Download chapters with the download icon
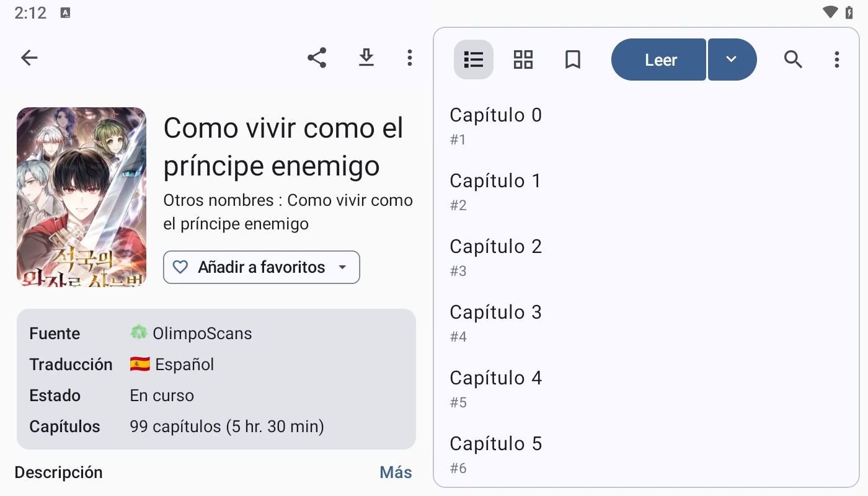The height and width of the screenshot is (496, 868). [x=366, y=58]
